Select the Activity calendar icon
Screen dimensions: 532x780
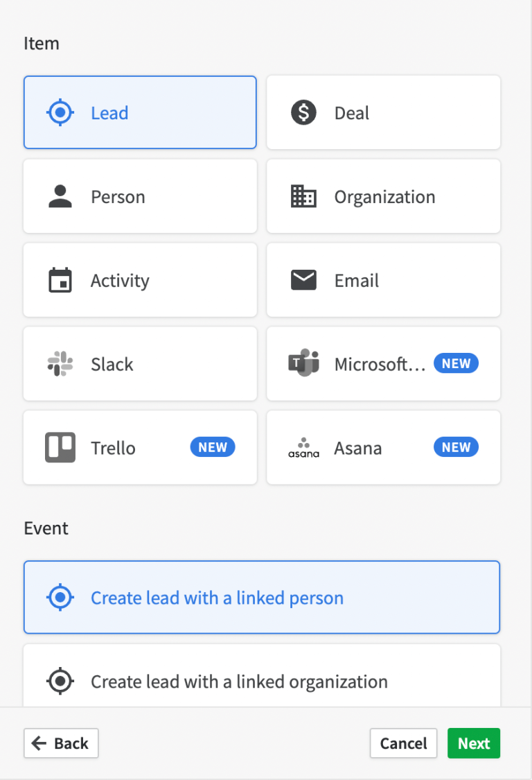[60, 279]
